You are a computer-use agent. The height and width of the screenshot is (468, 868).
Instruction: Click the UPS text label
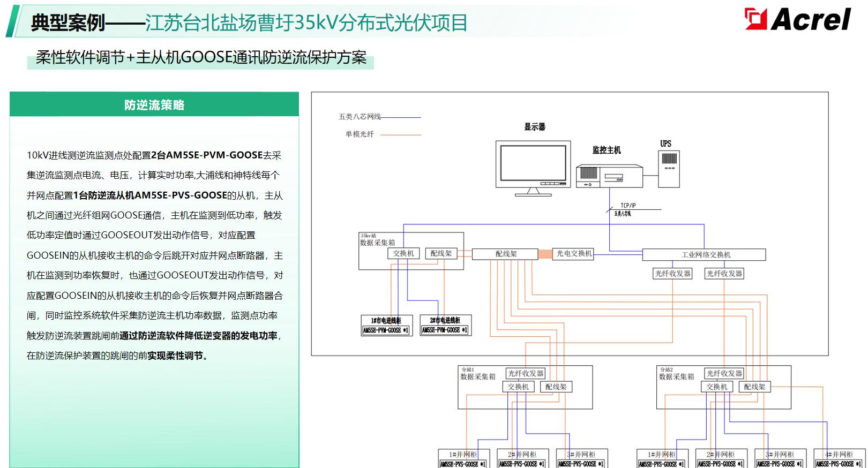coord(665,144)
